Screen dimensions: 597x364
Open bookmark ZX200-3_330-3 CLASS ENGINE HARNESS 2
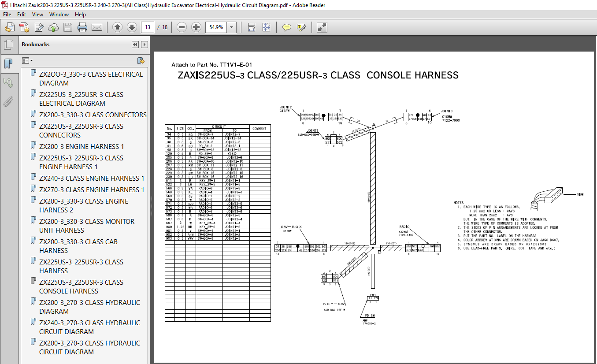pos(84,205)
